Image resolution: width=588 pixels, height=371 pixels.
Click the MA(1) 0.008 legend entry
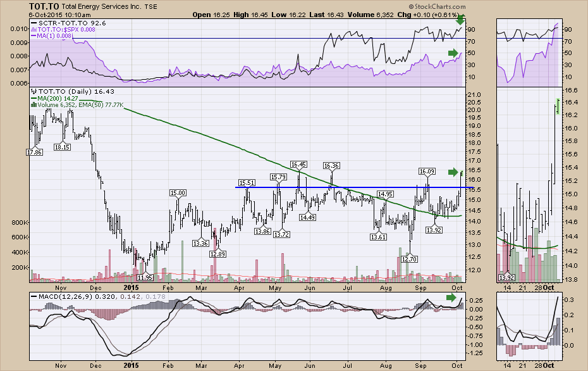coord(54,35)
